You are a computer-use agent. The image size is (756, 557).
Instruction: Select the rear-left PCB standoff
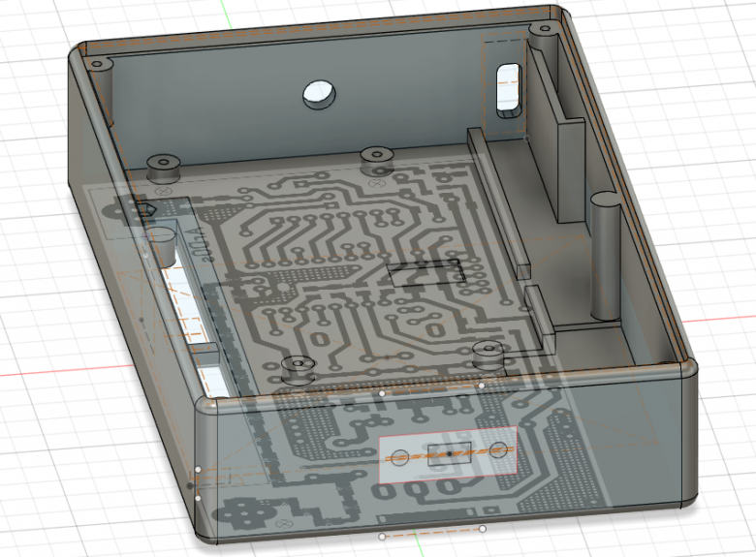pyautogui.click(x=165, y=166)
